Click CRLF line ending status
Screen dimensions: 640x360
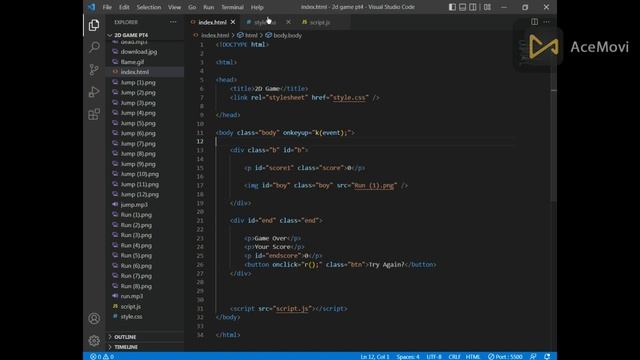point(454,357)
